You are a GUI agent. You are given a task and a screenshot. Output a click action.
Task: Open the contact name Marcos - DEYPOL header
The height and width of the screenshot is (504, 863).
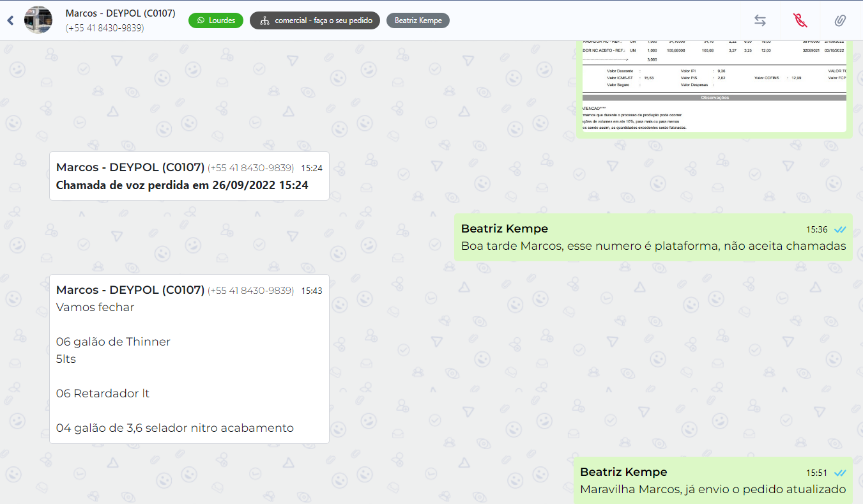pos(120,13)
